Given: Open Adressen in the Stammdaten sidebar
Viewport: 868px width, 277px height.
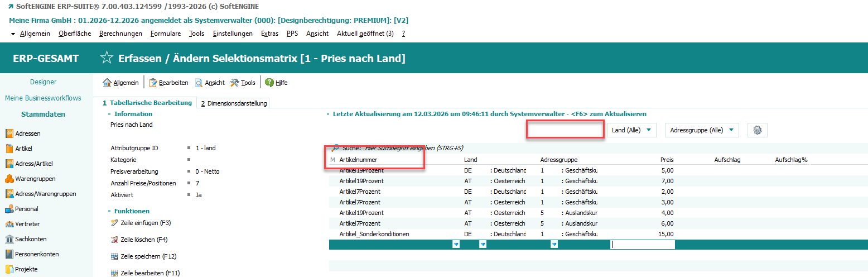Looking at the screenshot, I should (x=27, y=133).
